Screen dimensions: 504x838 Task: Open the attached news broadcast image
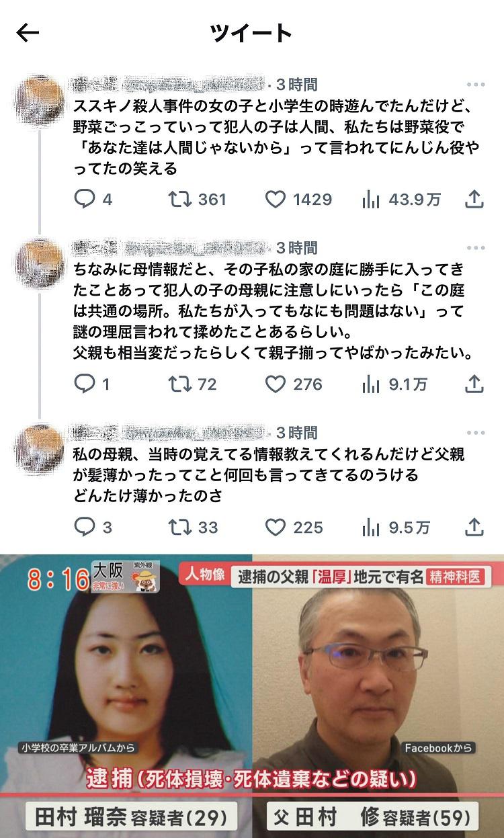(x=252, y=695)
